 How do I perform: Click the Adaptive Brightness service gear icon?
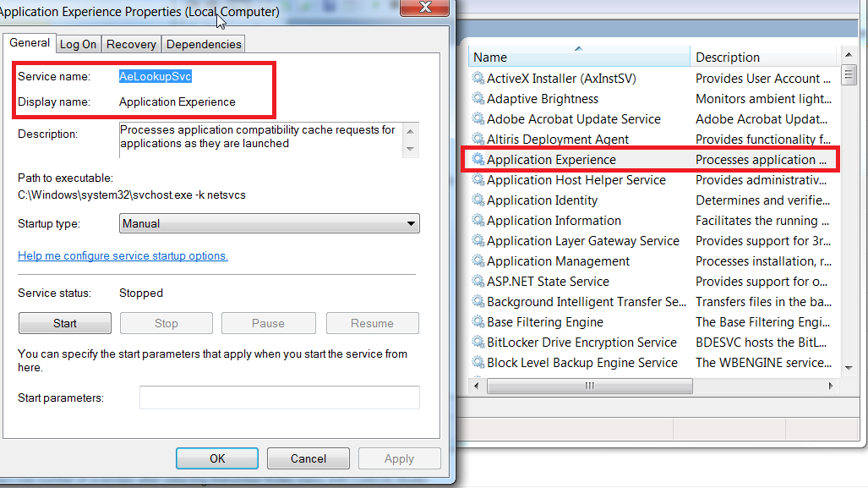coord(478,99)
